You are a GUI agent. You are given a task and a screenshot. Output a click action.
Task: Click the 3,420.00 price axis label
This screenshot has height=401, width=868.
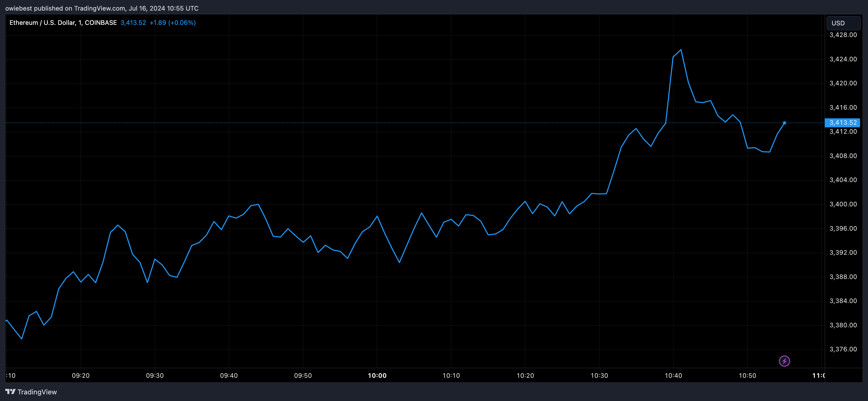pos(843,83)
